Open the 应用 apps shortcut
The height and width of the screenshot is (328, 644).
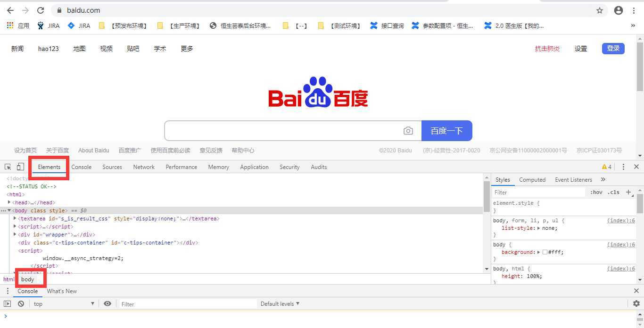tap(18, 25)
